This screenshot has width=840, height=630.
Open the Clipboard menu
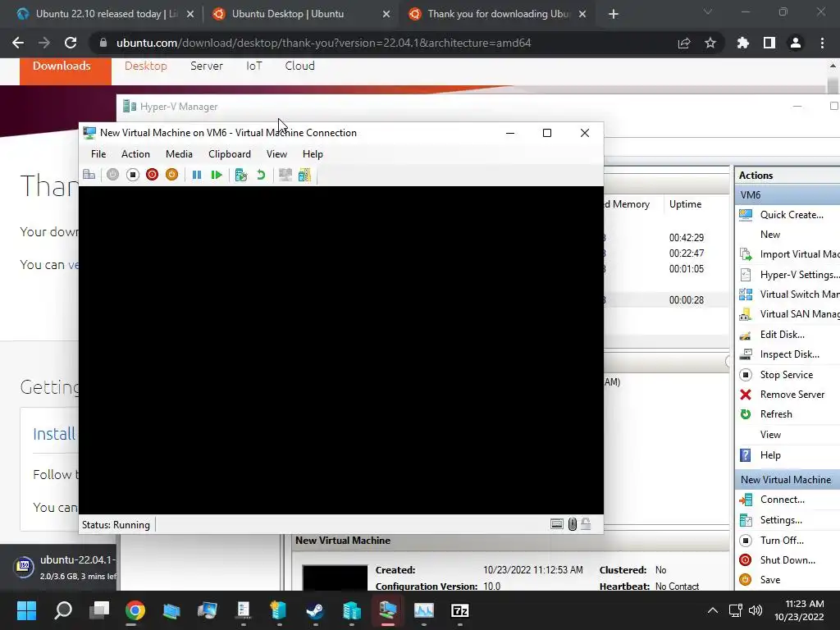(x=230, y=153)
